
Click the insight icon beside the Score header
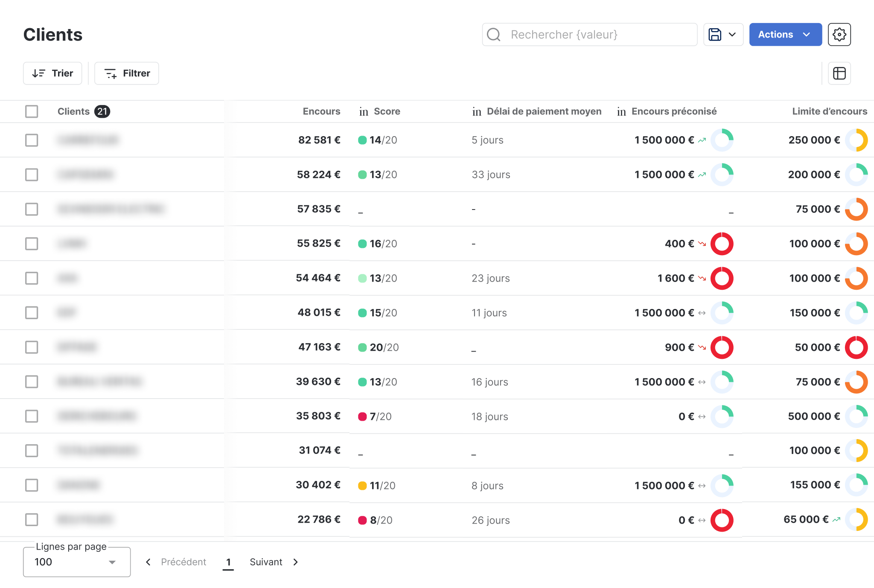coord(363,111)
